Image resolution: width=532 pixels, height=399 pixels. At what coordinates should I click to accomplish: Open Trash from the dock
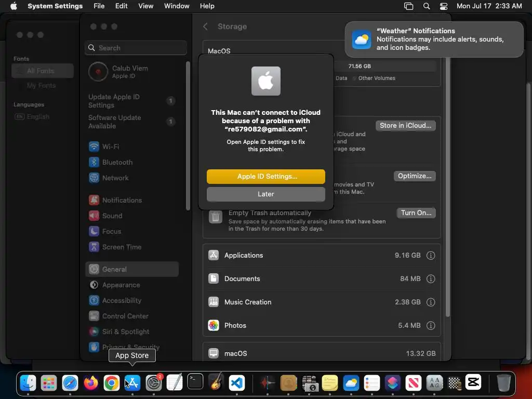(504, 383)
